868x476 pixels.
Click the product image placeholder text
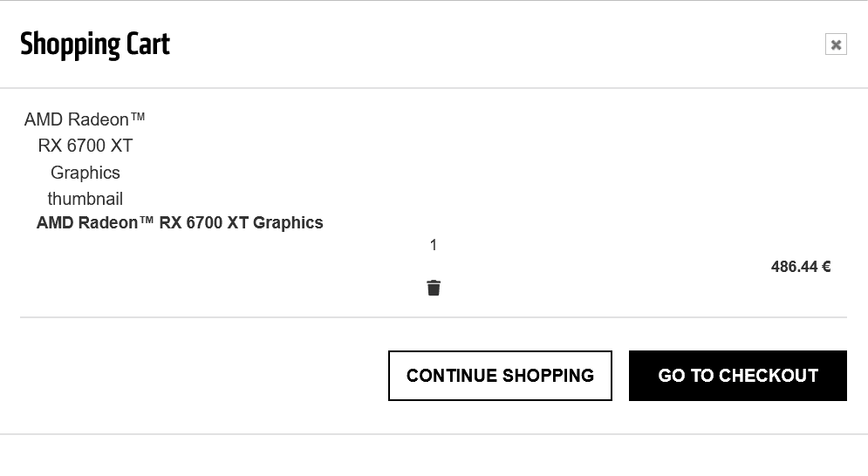(85, 159)
